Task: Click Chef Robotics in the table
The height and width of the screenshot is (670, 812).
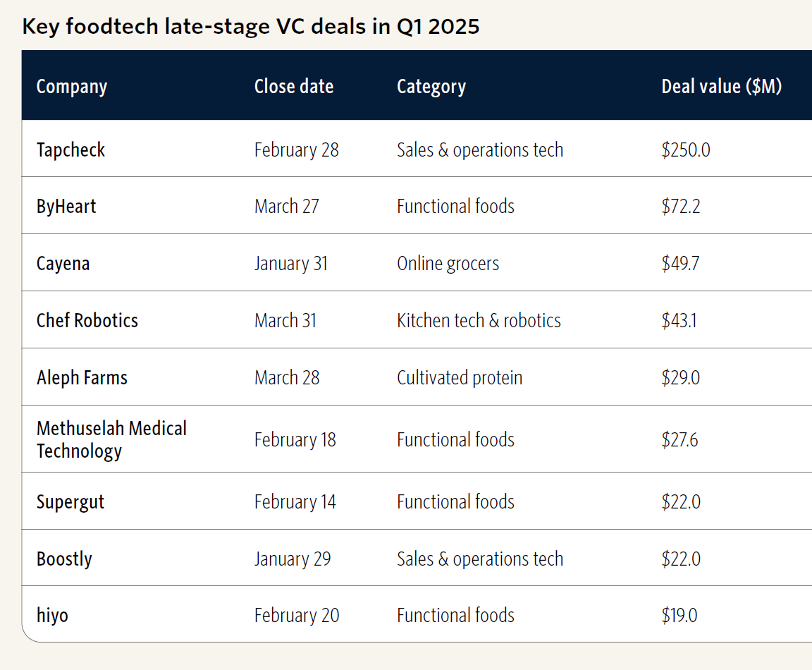Action: [87, 320]
